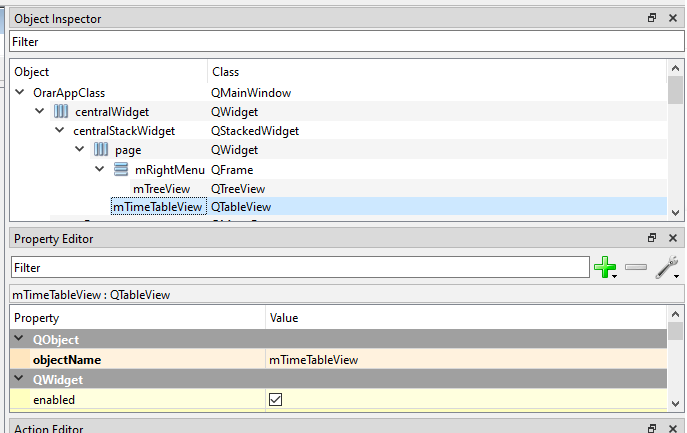The image size is (687, 433).
Task: Click the Property column header
Action: pyautogui.click(x=35, y=317)
